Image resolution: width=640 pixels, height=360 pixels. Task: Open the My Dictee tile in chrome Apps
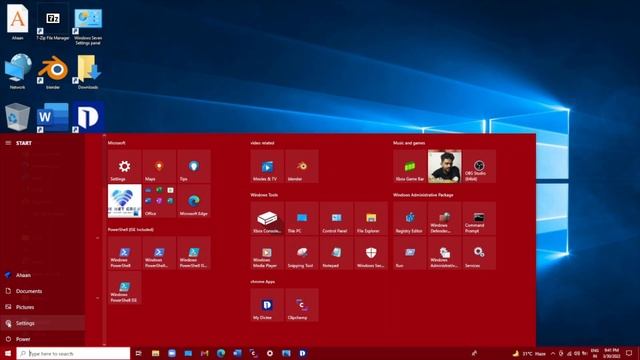pos(267,305)
